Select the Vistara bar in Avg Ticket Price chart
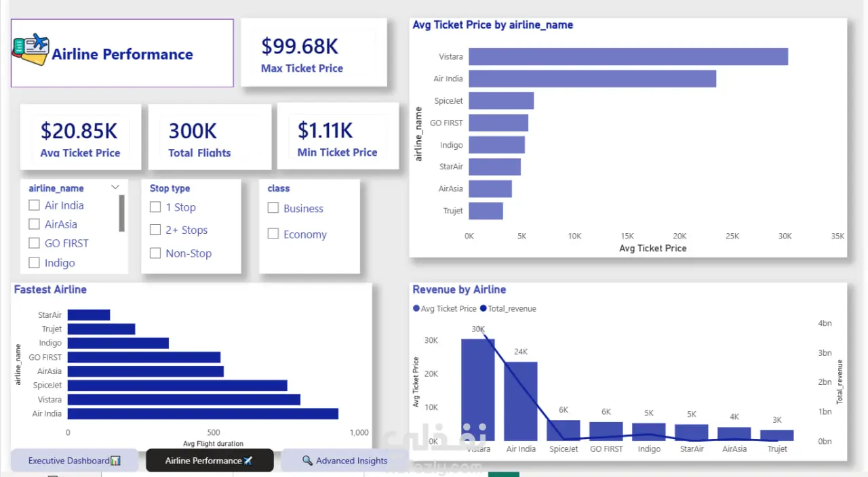 coord(629,57)
